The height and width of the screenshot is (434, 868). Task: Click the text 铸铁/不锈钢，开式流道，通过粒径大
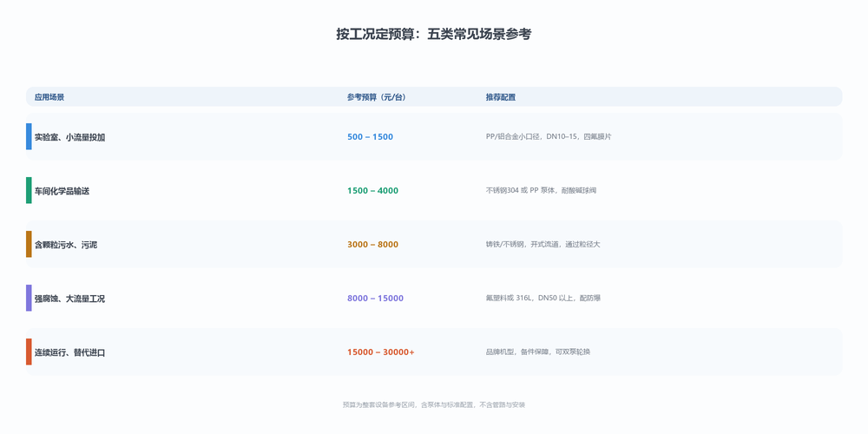coord(543,244)
